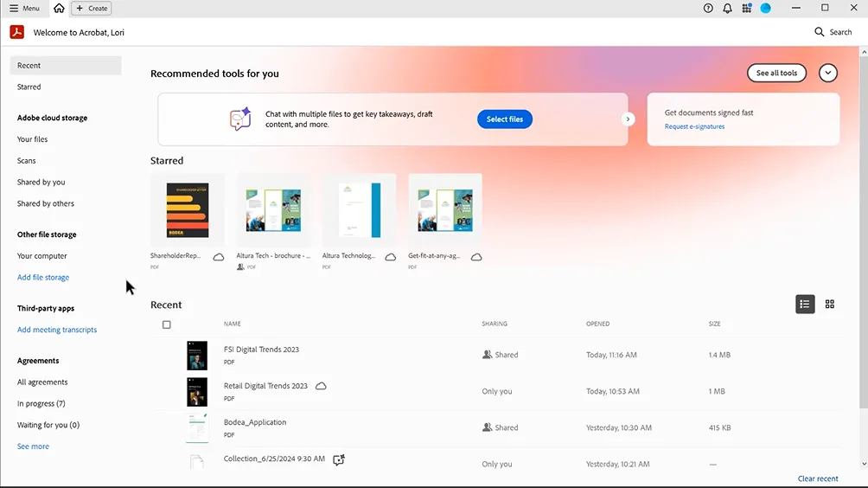Image resolution: width=868 pixels, height=488 pixels.
Task: Open the Get-fit-at-any-ag starred thumbnail
Action: (x=445, y=210)
